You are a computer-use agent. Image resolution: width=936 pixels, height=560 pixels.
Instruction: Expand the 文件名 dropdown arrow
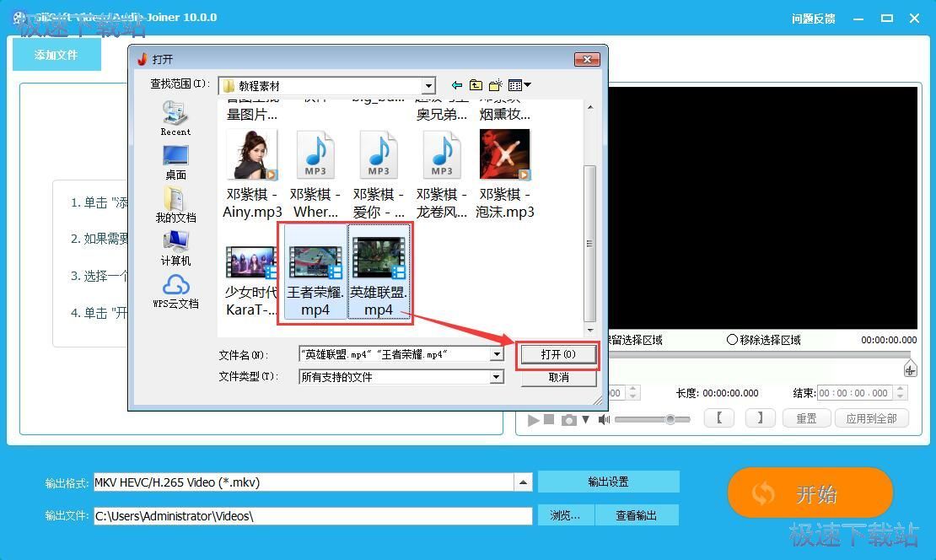coord(497,354)
